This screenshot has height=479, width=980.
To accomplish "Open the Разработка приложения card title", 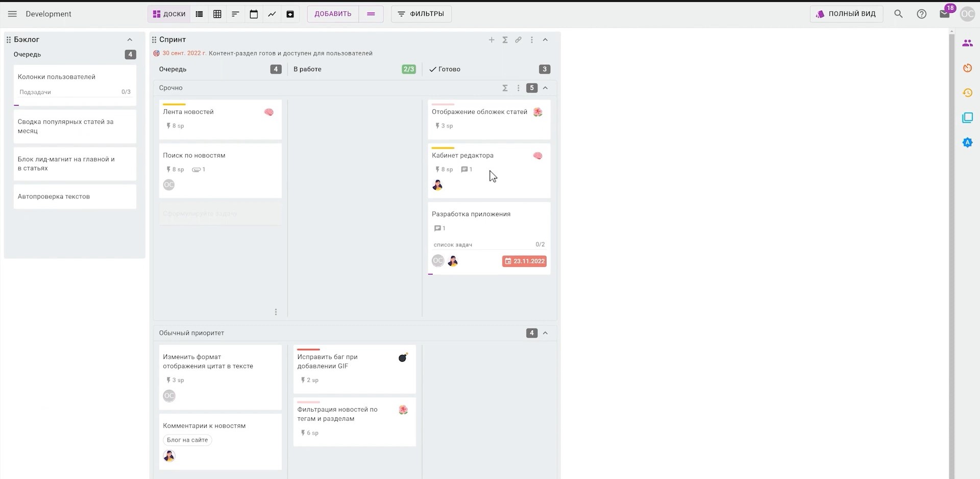I will point(471,214).
